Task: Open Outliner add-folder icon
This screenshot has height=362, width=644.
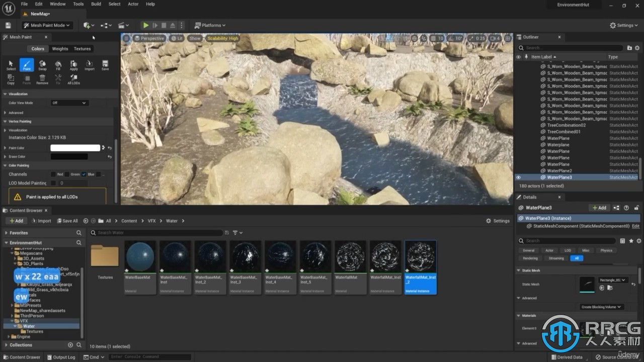Action: (x=629, y=48)
